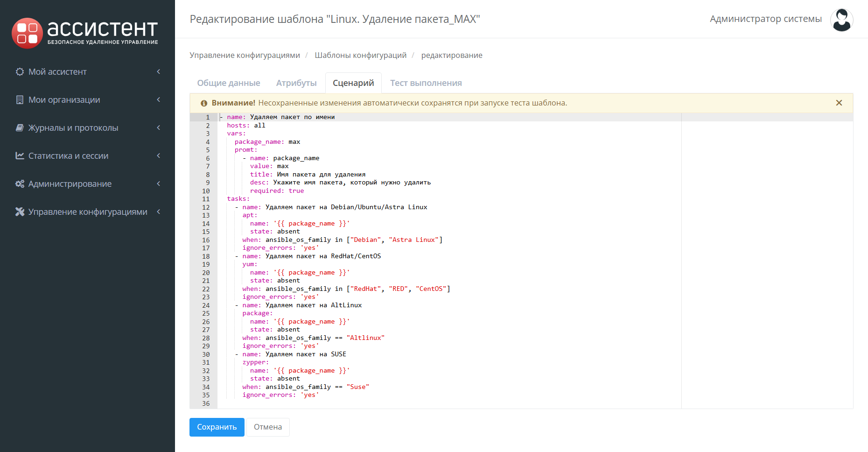
Task: Click the cogs icon beside Администрирование
Action: (x=20, y=184)
